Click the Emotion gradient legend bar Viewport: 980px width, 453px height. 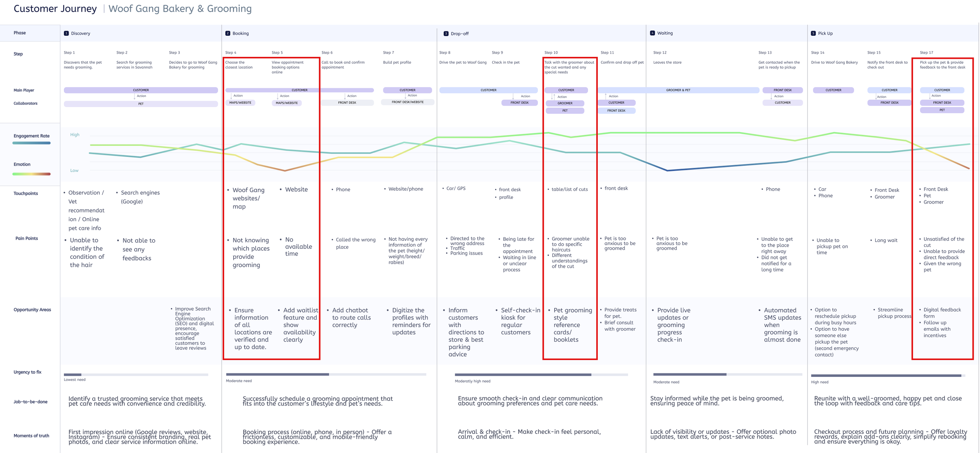[x=31, y=174]
